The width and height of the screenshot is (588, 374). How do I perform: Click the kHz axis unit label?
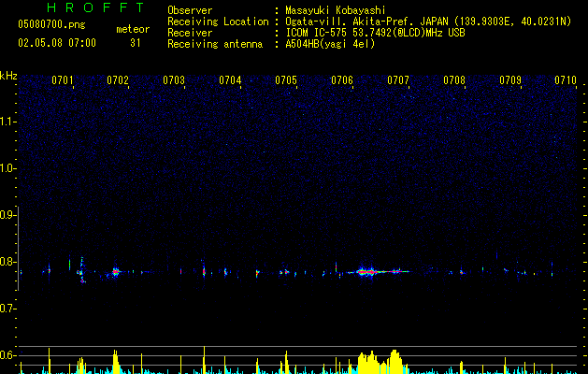(x=8, y=76)
